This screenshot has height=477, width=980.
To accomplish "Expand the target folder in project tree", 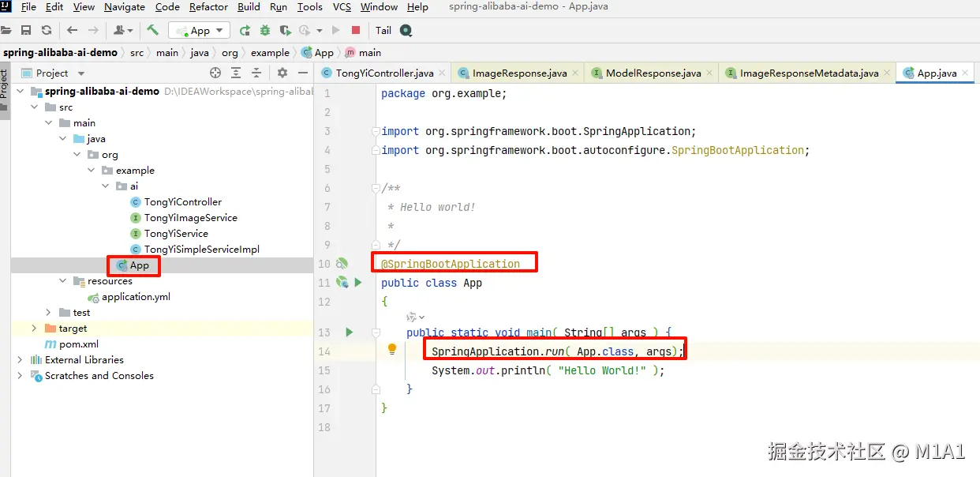I will (x=34, y=329).
